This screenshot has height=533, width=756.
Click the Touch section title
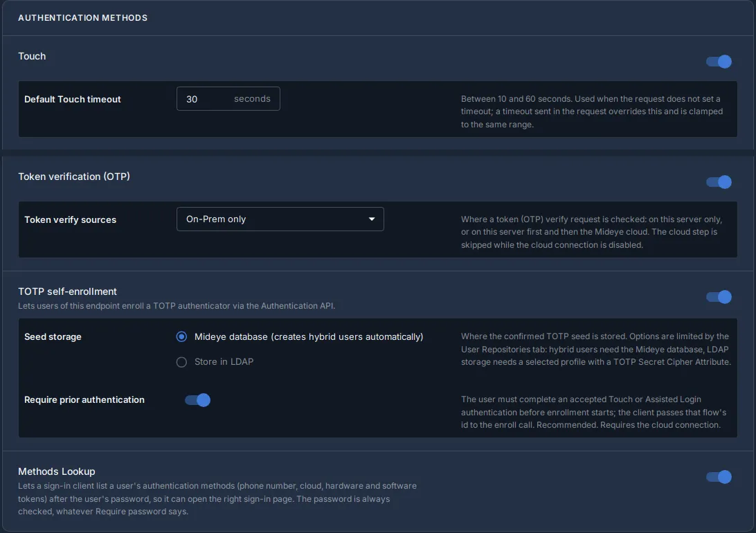pos(32,56)
